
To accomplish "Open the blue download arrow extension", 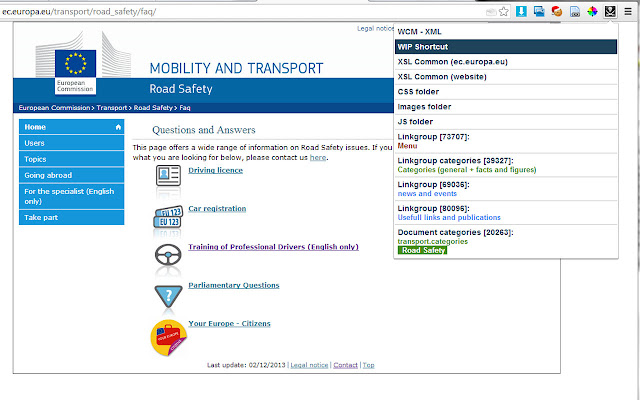I will pyautogui.click(x=521, y=11).
